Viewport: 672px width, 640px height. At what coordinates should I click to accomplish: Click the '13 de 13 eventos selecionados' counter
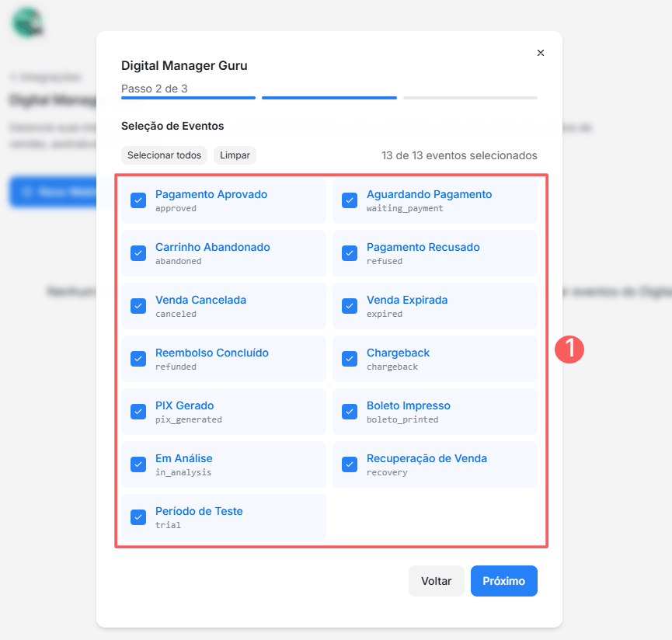coord(459,155)
